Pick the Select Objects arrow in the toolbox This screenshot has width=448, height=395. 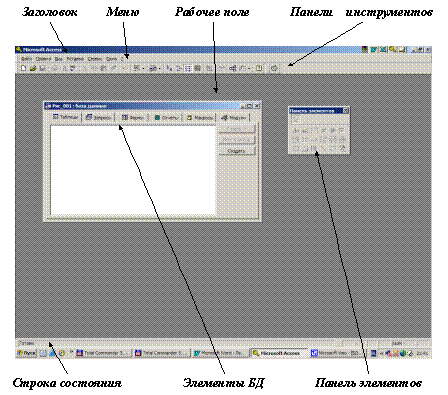tap(295, 120)
